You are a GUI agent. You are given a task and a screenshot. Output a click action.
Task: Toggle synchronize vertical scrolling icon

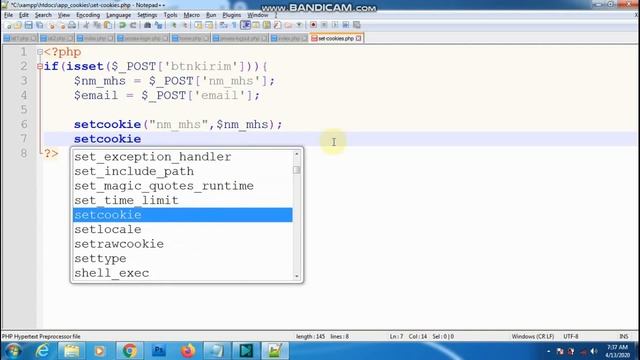click(198, 25)
